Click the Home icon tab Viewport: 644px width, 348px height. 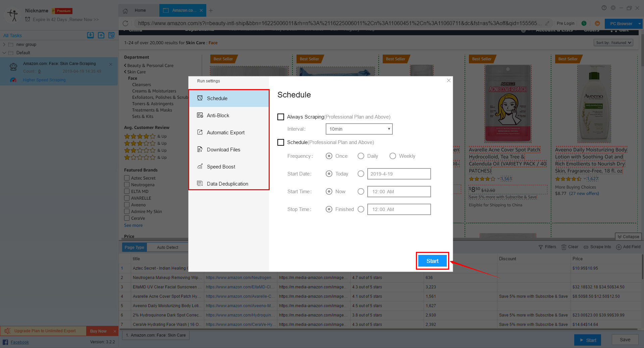[x=125, y=11]
